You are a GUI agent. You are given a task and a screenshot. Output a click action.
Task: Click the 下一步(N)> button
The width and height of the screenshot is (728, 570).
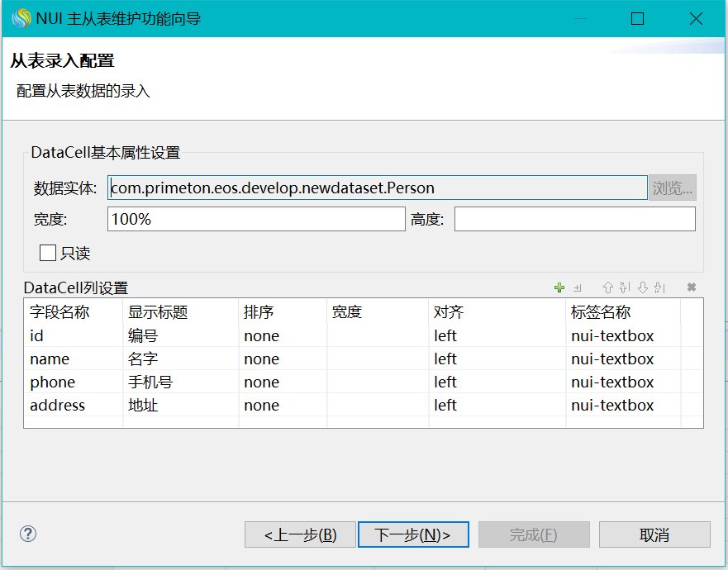[413, 534]
